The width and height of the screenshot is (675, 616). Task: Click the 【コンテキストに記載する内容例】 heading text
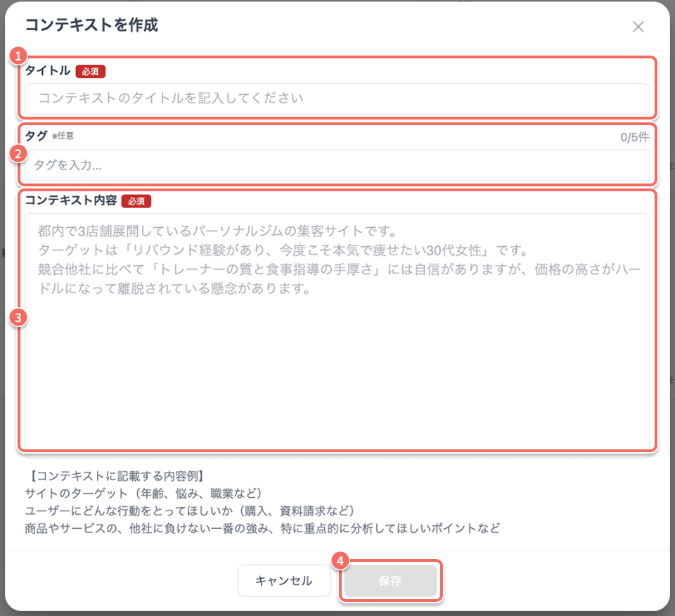pos(117,476)
